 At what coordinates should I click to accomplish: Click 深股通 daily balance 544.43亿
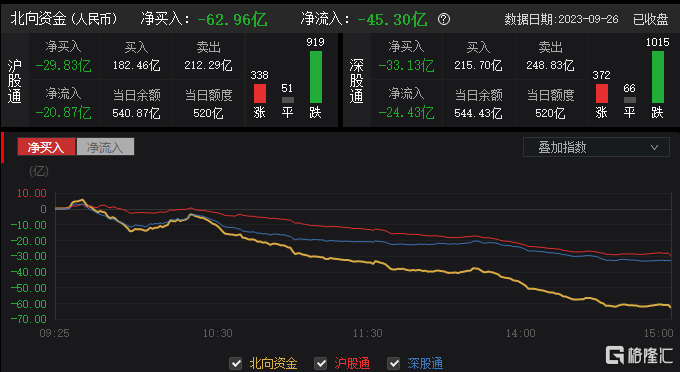(x=478, y=113)
